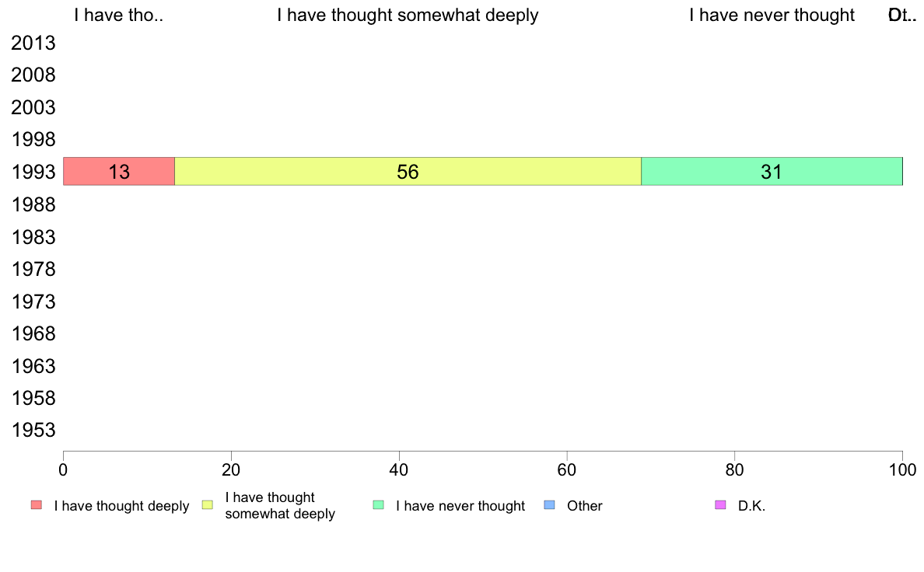Click the truncated 'I have tho..' header
The image size is (924, 572).
click(118, 16)
